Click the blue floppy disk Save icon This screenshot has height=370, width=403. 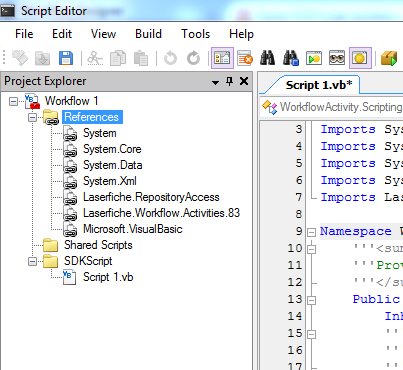66,58
